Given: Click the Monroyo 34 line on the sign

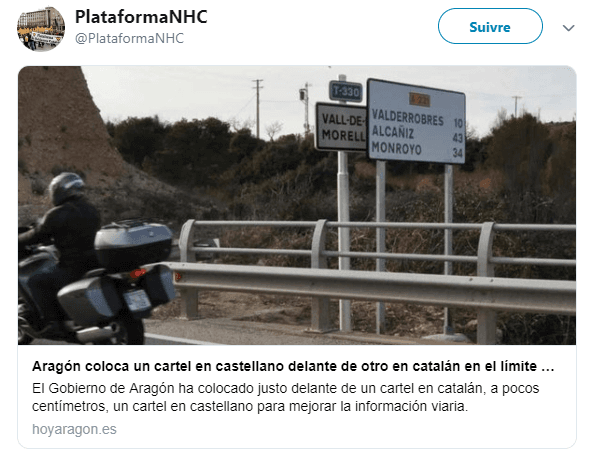Looking at the screenshot, I should (417, 150).
